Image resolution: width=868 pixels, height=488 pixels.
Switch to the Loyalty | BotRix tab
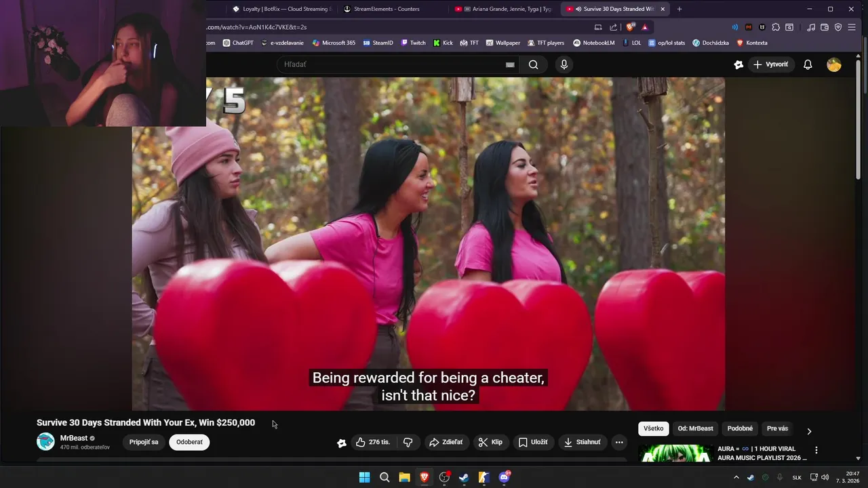point(281,9)
